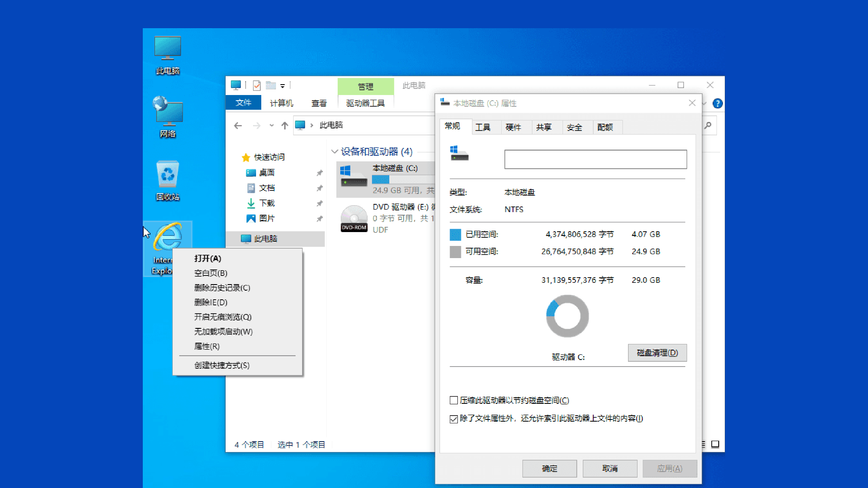Click the Up-one-level navigation arrow in Explorer
868x488 pixels.
click(285, 125)
